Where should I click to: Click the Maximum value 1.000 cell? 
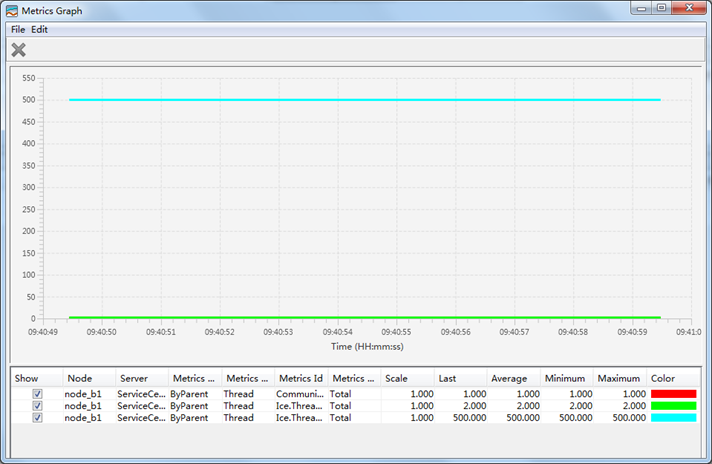click(x=620, y=394)
